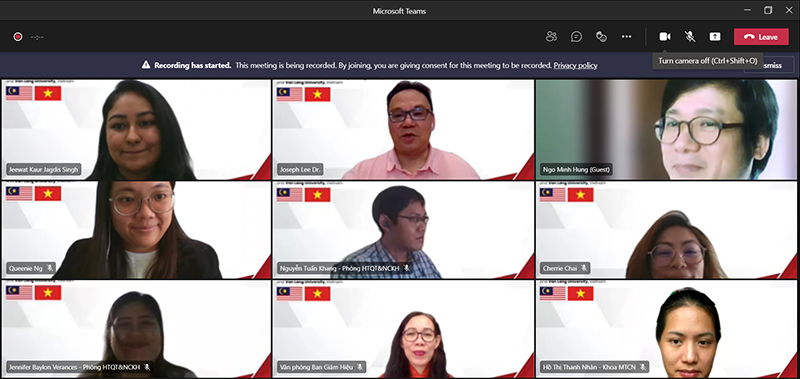Viewport: 800px width, 379px height.
Task: Turn camera off with video icon
Action: tap(665, 37)
